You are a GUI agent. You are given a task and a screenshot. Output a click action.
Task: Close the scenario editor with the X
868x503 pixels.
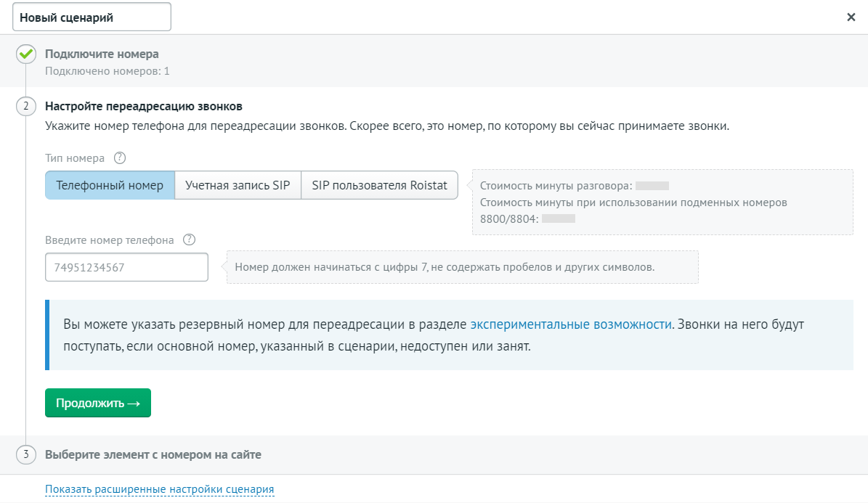(851, 17)
